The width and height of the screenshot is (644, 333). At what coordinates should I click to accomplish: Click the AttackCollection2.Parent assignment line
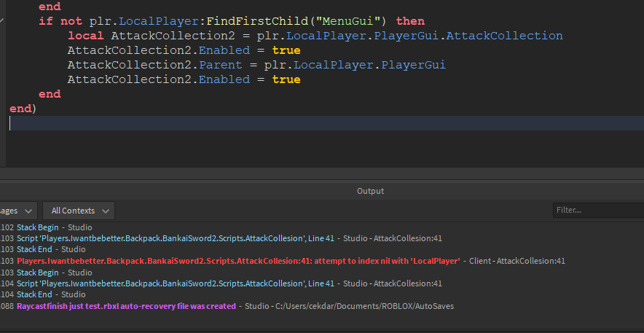[x=256, y=65]
